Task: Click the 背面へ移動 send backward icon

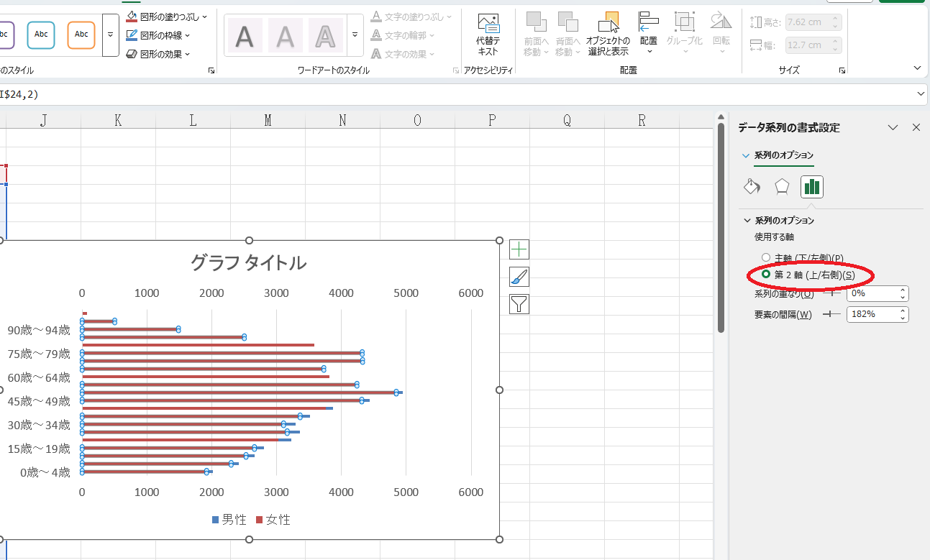Action: pos(567,22)
